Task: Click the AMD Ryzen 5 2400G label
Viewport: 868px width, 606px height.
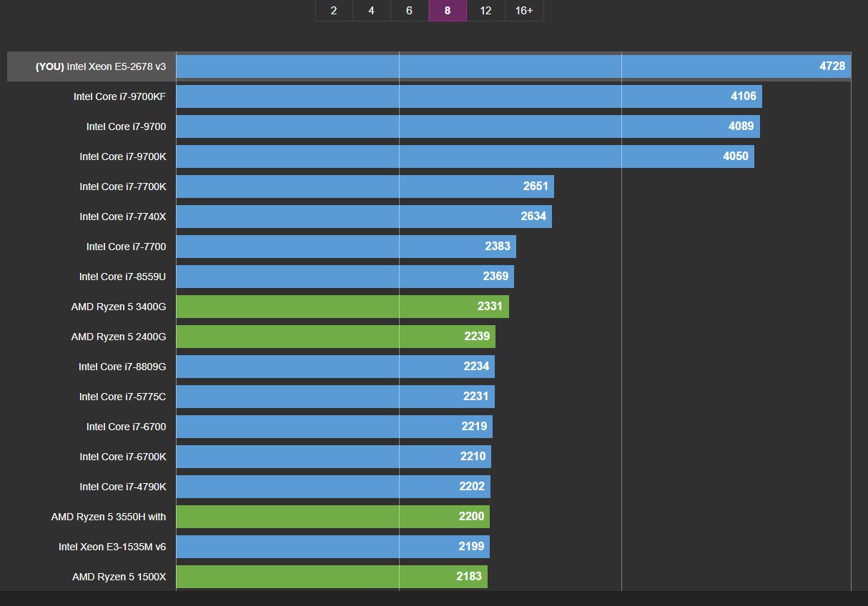Action: point(119,337)
